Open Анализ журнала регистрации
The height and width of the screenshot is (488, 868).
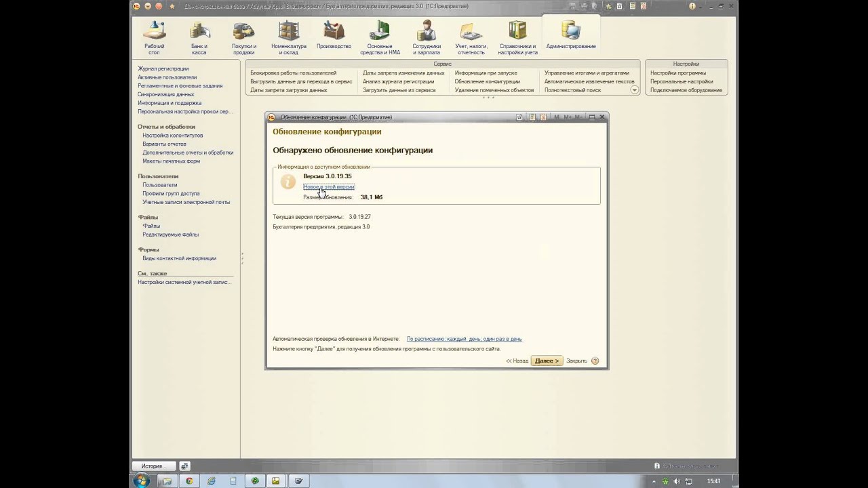pyautogui.click(x=398, y=81)
